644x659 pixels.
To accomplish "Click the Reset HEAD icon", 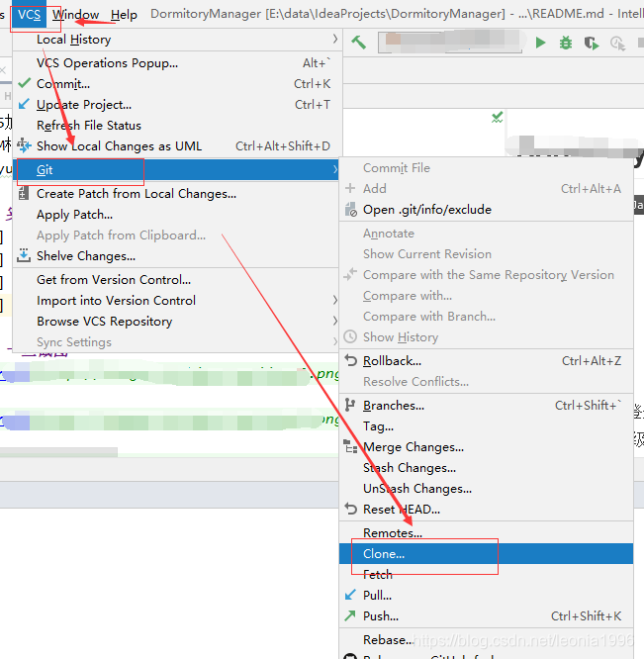I will [x=351, y=509].
